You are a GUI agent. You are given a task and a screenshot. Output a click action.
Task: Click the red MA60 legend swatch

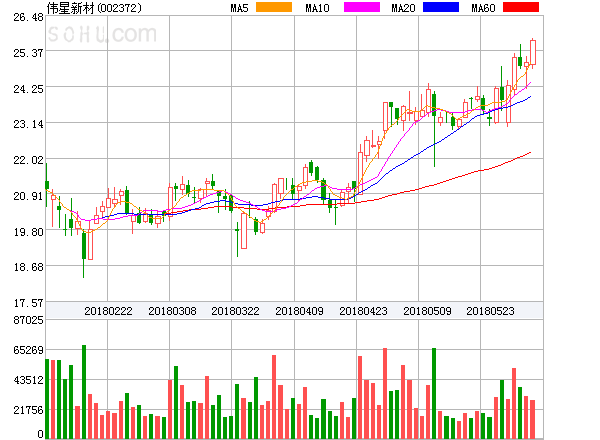tap(521, 7)
